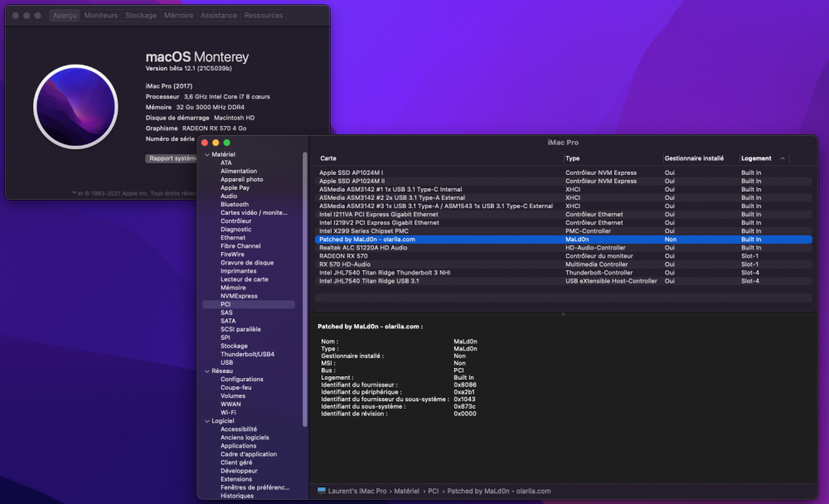829x504 pixels.
Task: Select ASMedia ASM3142 #1 Type-C Internal row
Action: coord(563,189)
